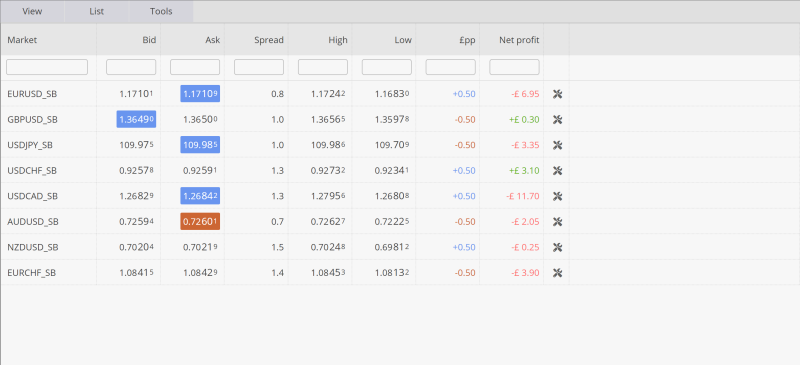Screen dimensions: 800x365
Task: Open tools icon for EURCHF_SB row
Action: tap(557, 273)
